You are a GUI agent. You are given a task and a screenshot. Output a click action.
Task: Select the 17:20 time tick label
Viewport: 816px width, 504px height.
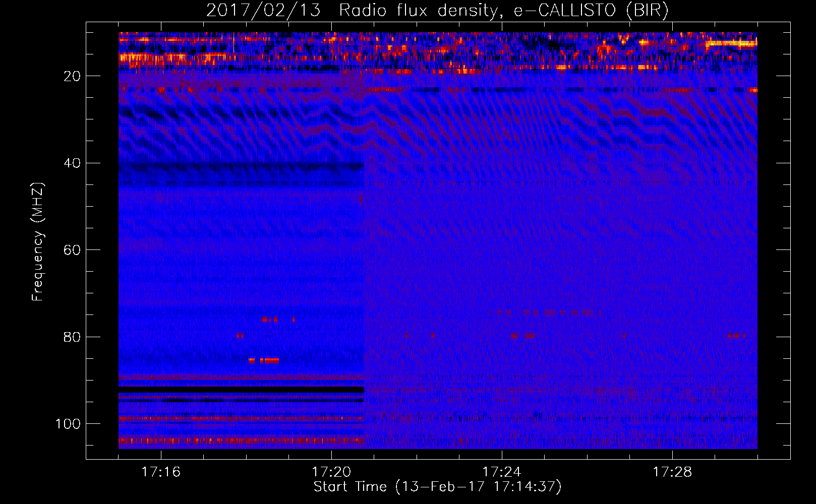coord(331,472)
